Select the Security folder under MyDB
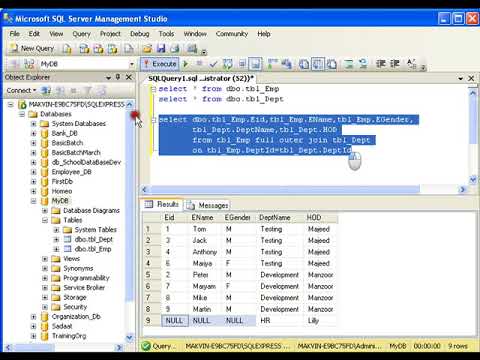480x360 pixels. click(x=75, y=307)
